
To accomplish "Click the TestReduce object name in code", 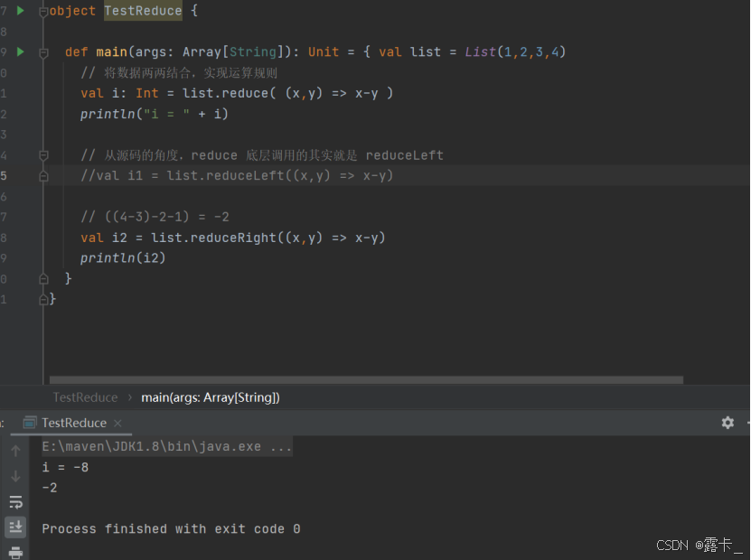I will [x=143, y=11].
